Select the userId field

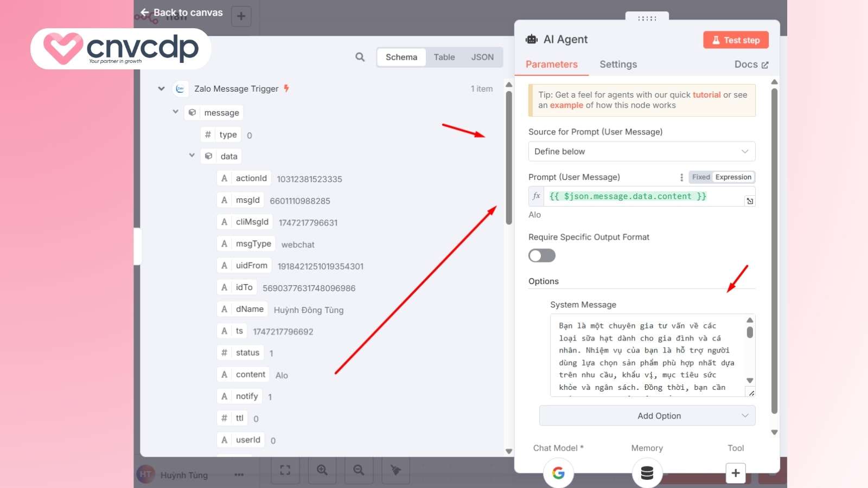(x=240, y=440)
